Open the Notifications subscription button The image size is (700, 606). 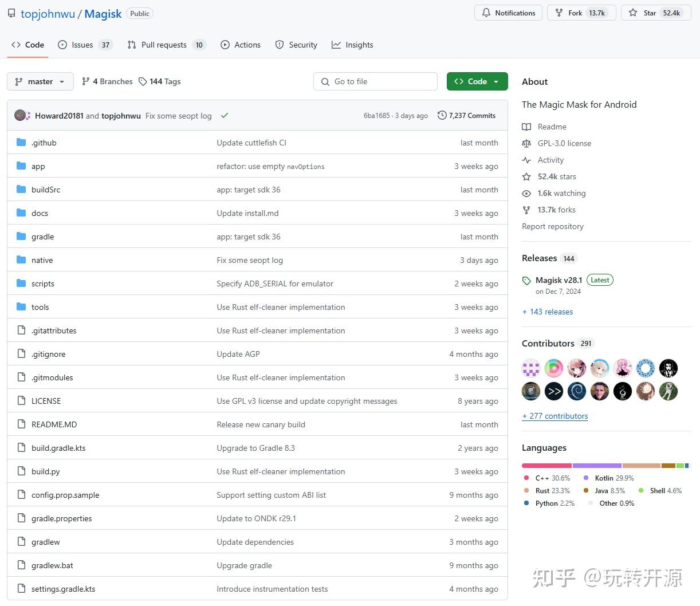point(508,13)
